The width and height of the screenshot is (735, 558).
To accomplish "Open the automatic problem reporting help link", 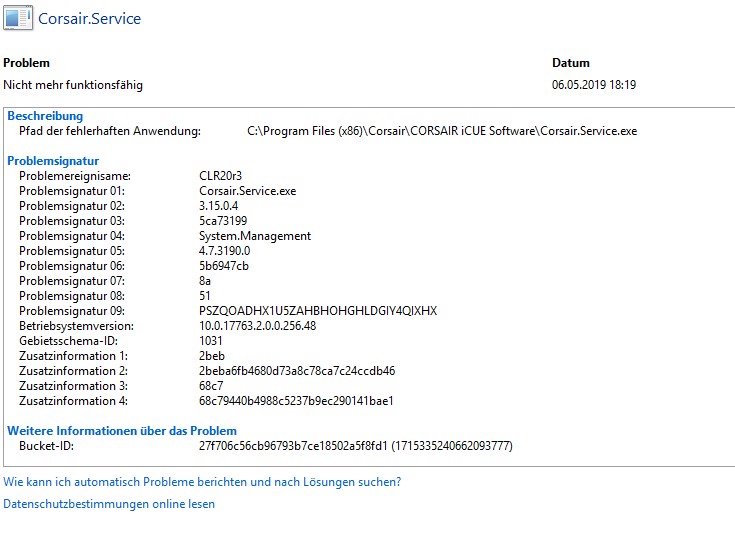I will 202,482.
